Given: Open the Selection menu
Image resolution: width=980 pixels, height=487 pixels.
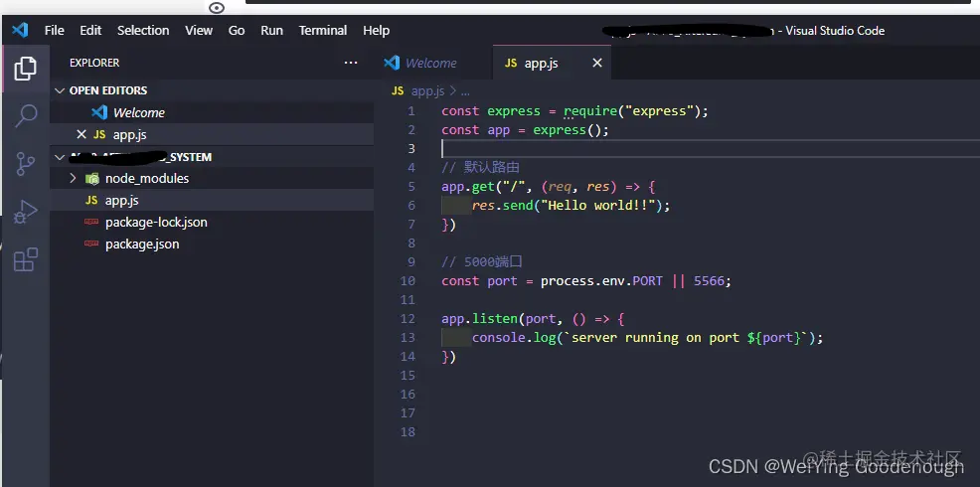Looking at the screenshot, I should (143, 30).
